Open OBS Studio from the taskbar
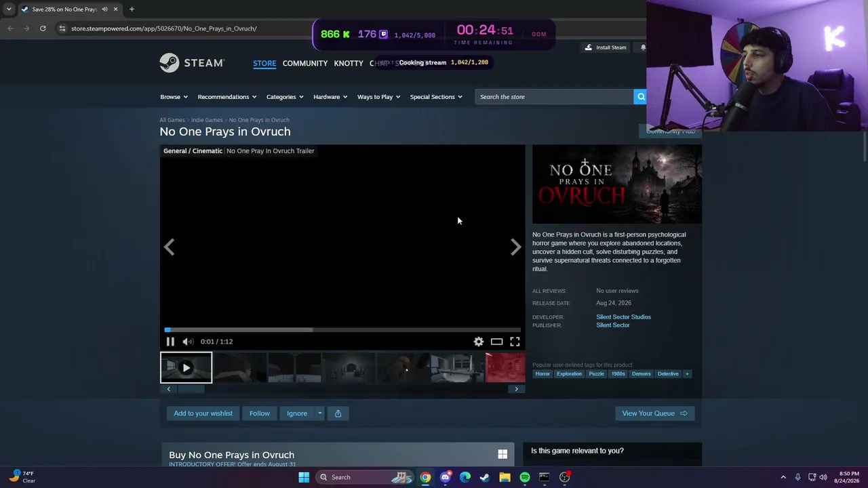 click(x=565, y=477)
